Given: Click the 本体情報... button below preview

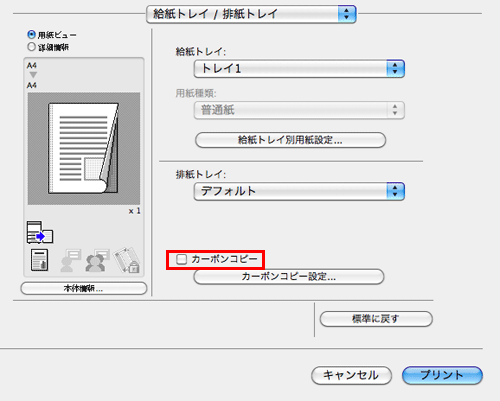Looking at the screenshot, I should pyautogui.click(x=84, y=288).
